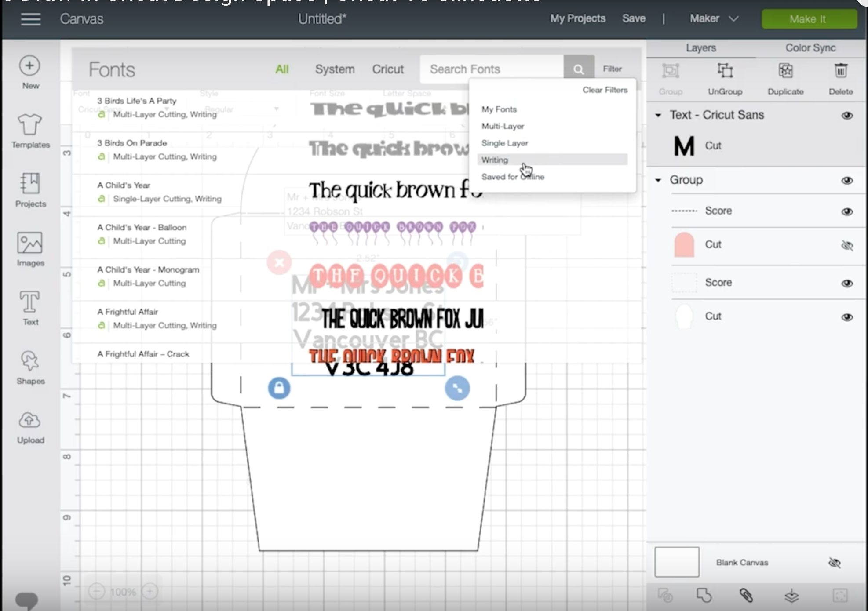Screen dimensions: 868x611
Task: Click the Blank Canvas color swatch
Action: tap(677, 562)
